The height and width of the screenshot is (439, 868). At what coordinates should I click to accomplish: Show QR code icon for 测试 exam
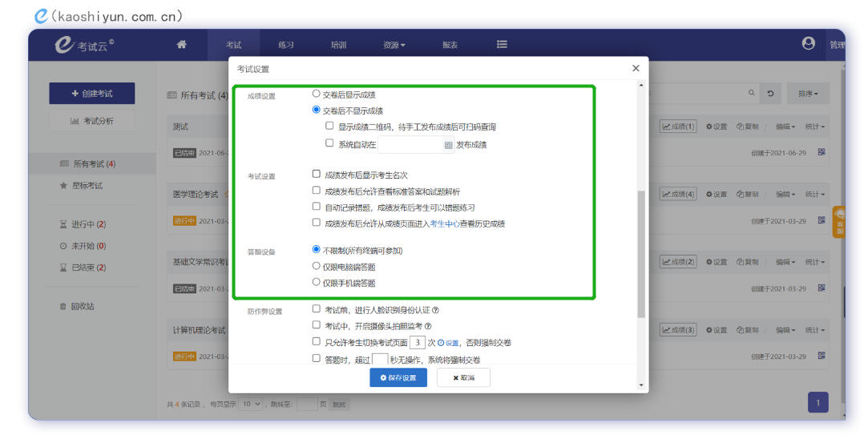(822, 152)
